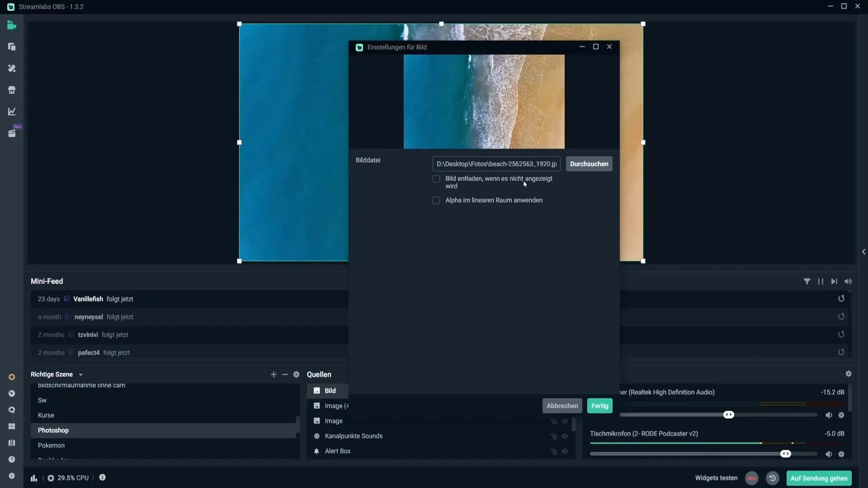Mute the Realtek High Definition Audio source

829,415
